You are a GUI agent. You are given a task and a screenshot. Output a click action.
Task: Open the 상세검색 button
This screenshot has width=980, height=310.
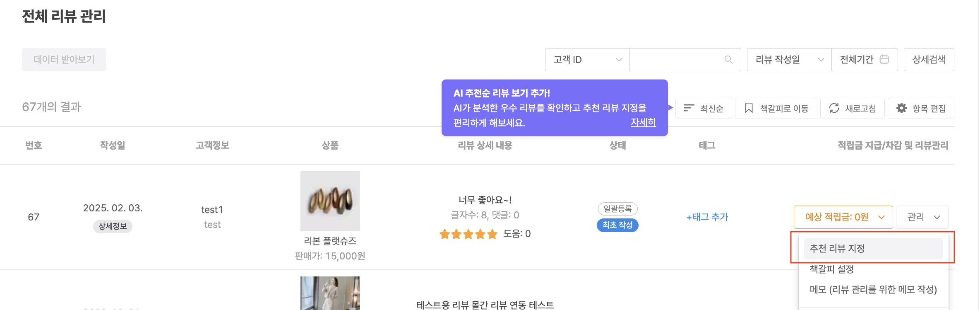point(929,60)
